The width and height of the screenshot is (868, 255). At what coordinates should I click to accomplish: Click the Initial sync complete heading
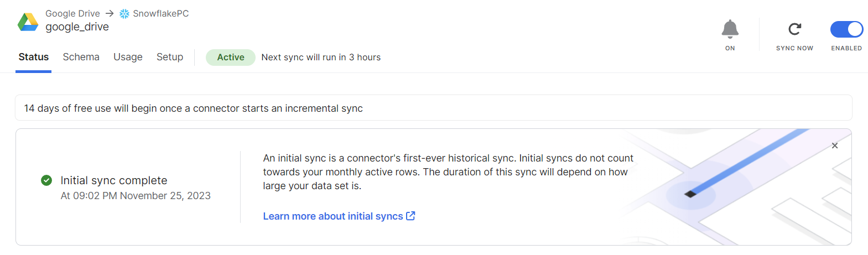114,180
